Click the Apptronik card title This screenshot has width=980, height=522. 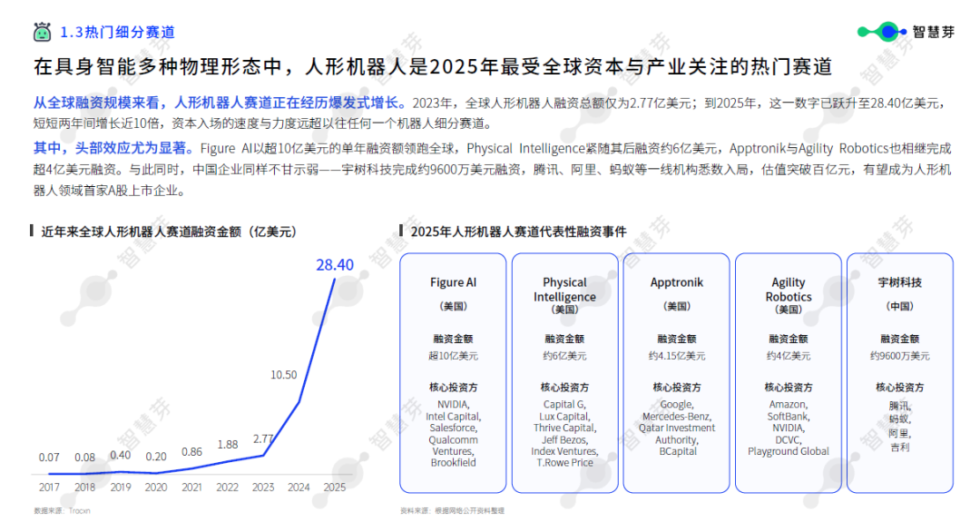pyautogui.click(x=676, y=282)
